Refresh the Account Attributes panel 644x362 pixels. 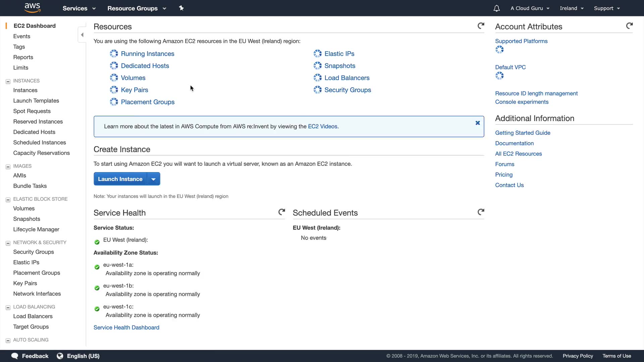click(629, 26)
